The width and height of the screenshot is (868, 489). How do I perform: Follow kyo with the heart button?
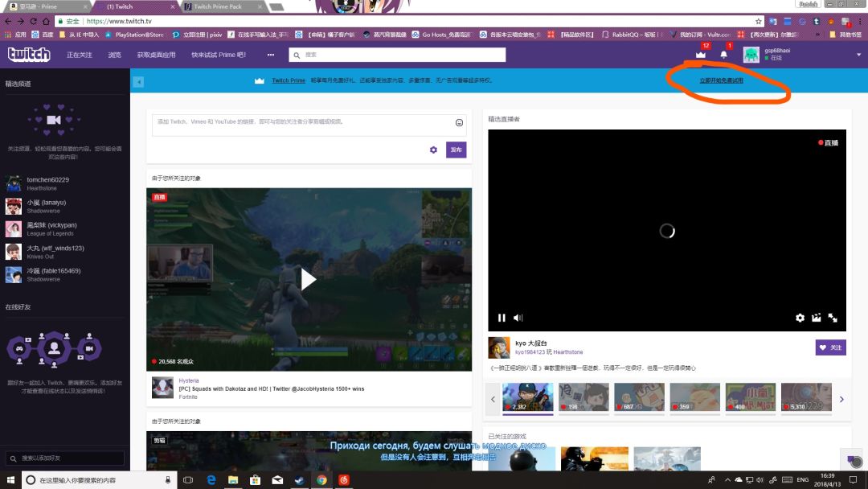(x=830, y=347)
